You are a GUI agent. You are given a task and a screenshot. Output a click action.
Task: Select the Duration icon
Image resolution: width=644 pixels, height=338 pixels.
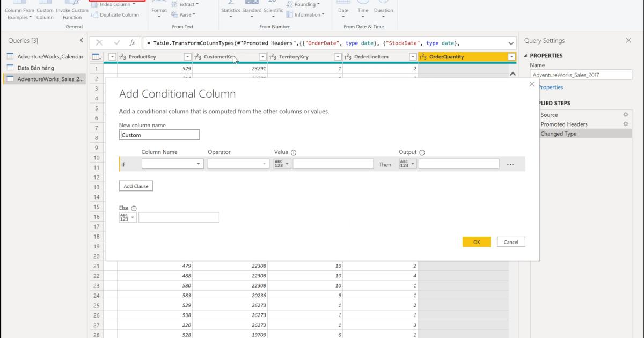pos(383,9)
